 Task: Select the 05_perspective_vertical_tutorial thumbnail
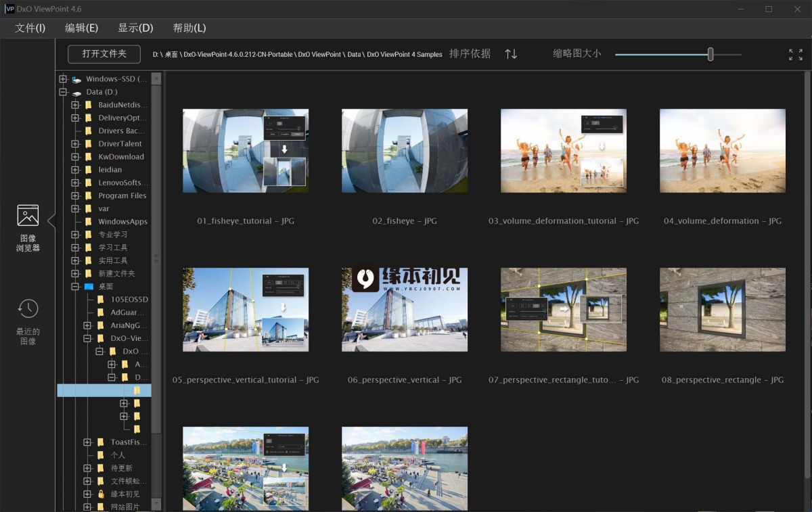coord(246,310)
